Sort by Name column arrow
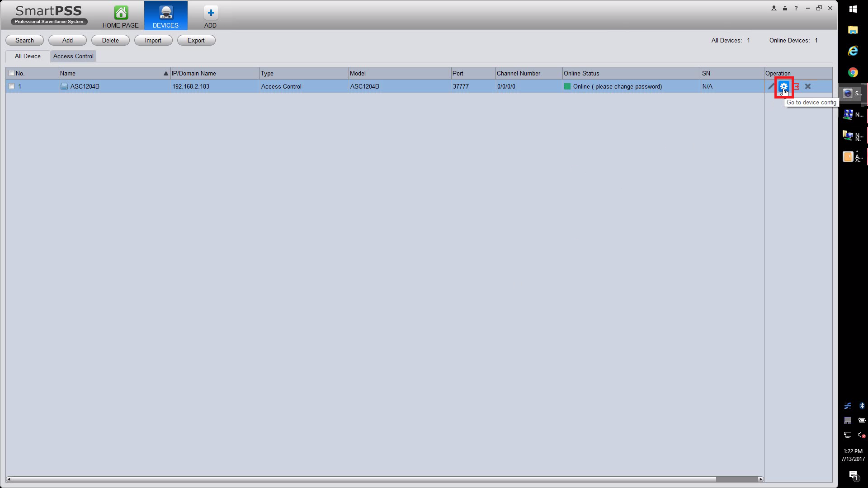The image size is (868, 488). point(165,73)
